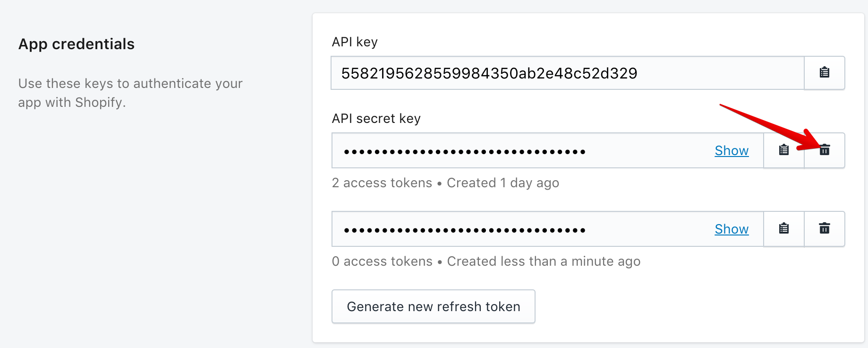Show the secret key created a minute ago
868x348 pixels.
[x=732, y=229]
